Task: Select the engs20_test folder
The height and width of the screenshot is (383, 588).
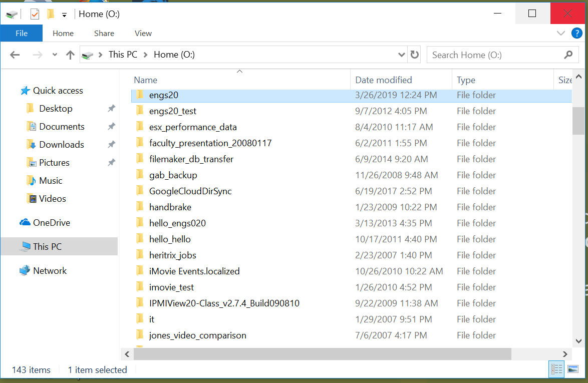Action: coord(352,111)
